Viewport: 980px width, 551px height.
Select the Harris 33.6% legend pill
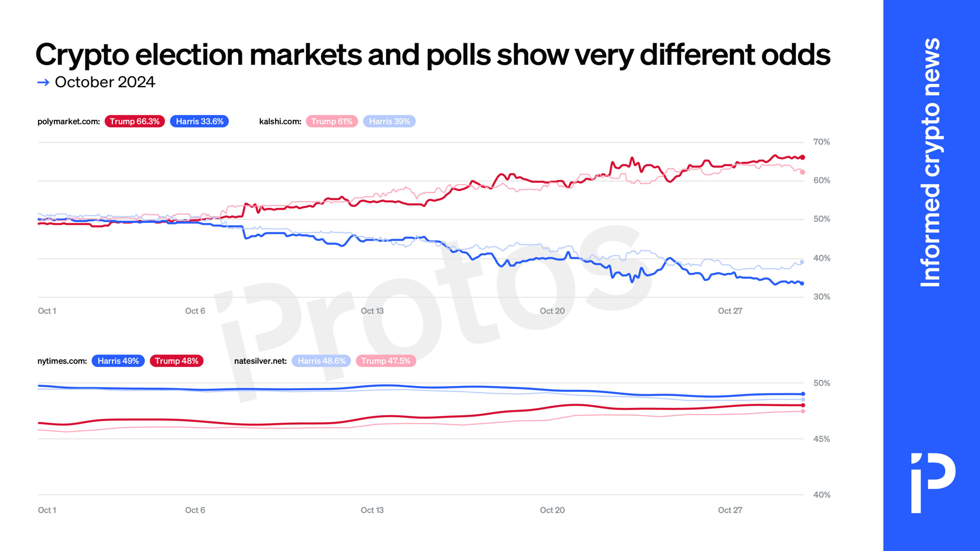tap(199, 121)
